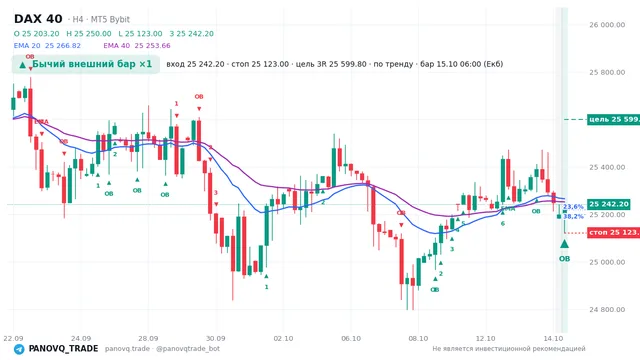640x360 pixels.
Task: Open the 'Бычий внешний бар ×1' signal badge
Action: click(x=86, y=64)
